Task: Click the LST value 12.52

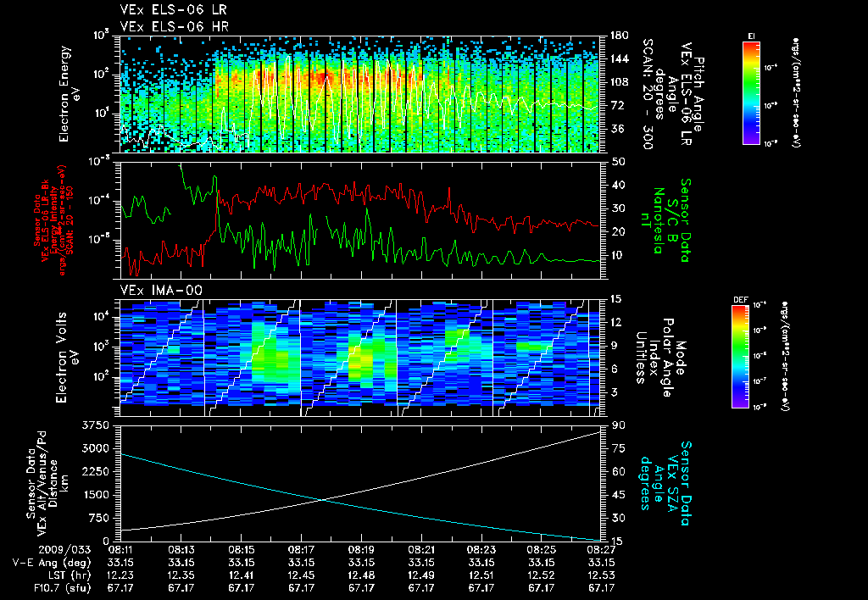Action: [542, 575]
